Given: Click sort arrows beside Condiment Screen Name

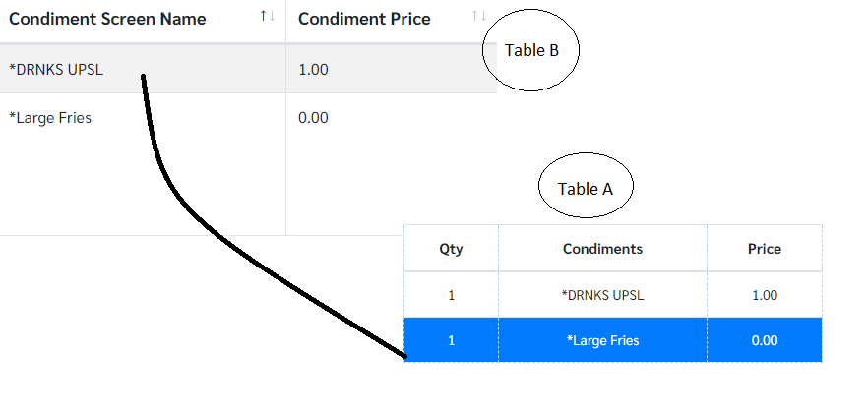Looking at the screenshot, I should (x=268, y=17).
